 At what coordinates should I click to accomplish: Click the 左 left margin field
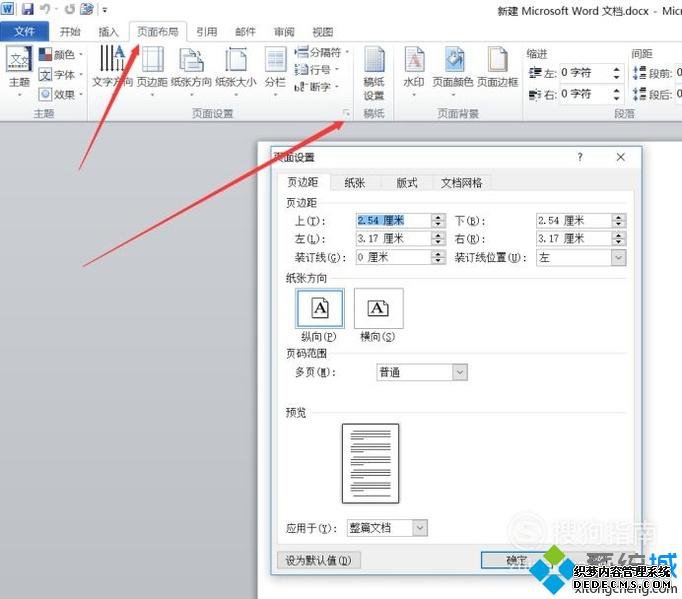[x=394, y=238]
